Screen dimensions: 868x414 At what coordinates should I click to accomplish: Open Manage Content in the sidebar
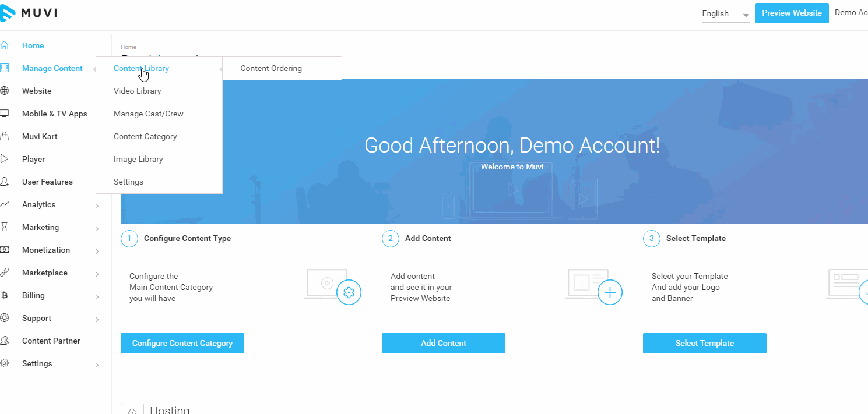[x=52, y=68]
